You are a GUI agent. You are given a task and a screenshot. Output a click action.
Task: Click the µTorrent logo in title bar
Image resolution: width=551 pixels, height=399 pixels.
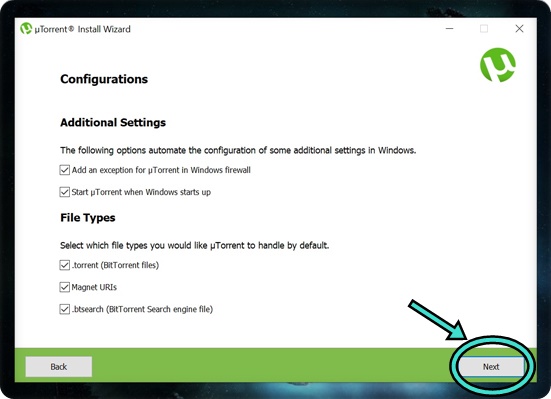point(26,28)
